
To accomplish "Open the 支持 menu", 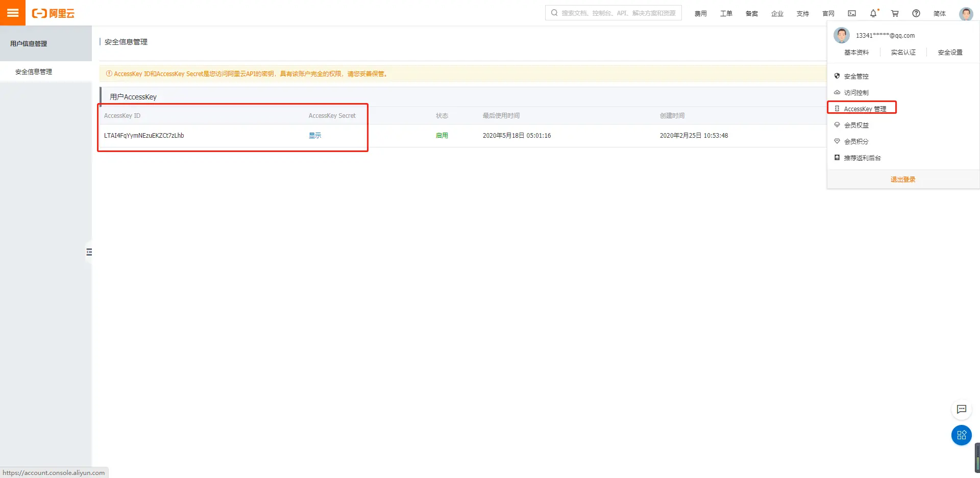I will tap(803, 14).
